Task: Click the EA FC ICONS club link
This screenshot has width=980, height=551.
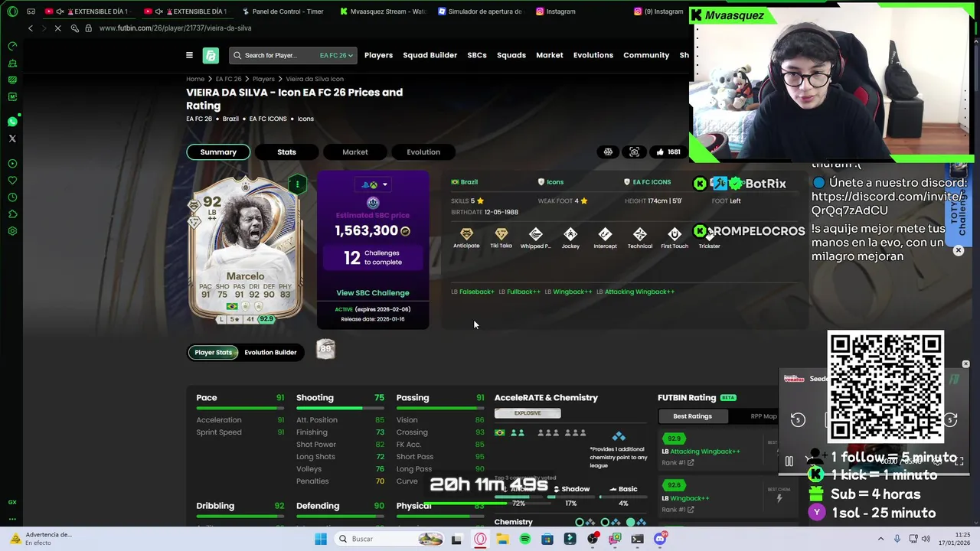Action: click(647, 182)
